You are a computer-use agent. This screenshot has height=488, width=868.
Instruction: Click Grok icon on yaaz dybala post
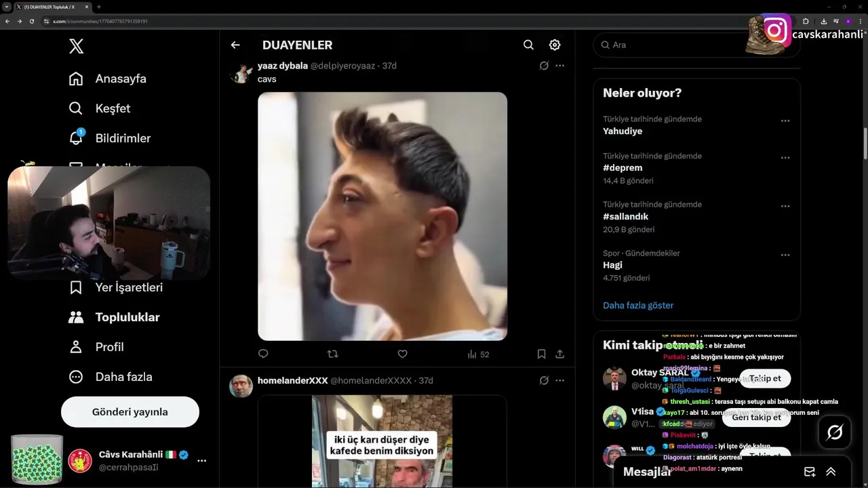click(544, 66)
